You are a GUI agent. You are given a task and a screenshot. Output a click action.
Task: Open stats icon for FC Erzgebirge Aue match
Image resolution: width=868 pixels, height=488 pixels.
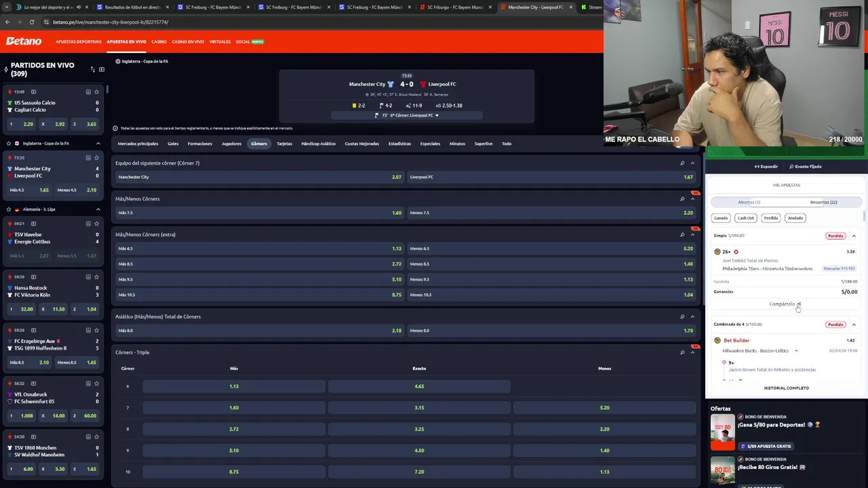(x=88, y=330)
